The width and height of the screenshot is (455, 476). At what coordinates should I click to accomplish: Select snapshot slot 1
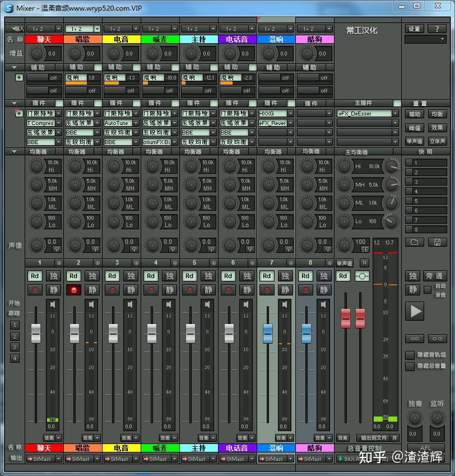[x=426, y=163]
